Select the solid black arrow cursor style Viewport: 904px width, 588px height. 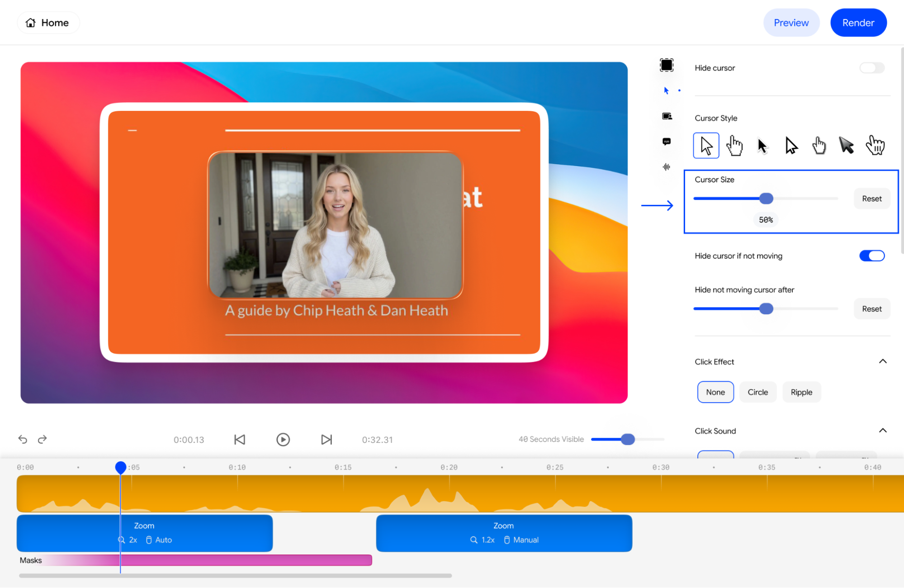pyautogui.click(x=762, y=146)
